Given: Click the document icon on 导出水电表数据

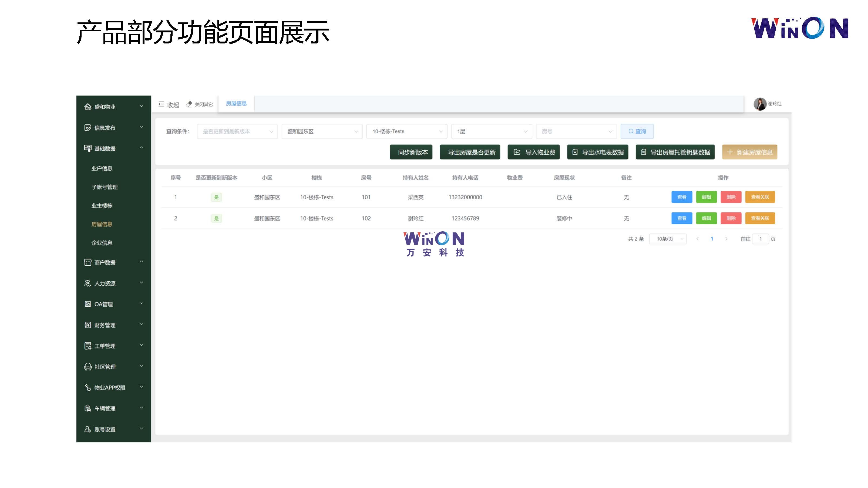Looking at the screenshot, I should pyautogui.click(x=575, y=152).
